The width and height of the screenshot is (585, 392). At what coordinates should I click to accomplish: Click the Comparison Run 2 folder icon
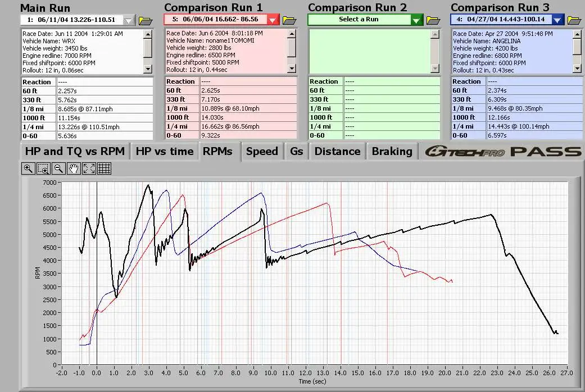click(433, 20)
